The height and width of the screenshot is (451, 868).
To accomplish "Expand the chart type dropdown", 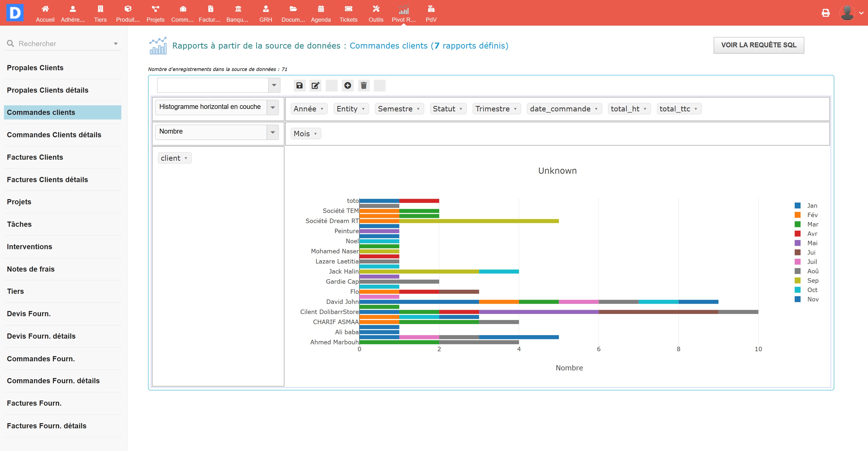I will [x=273, y=108].
